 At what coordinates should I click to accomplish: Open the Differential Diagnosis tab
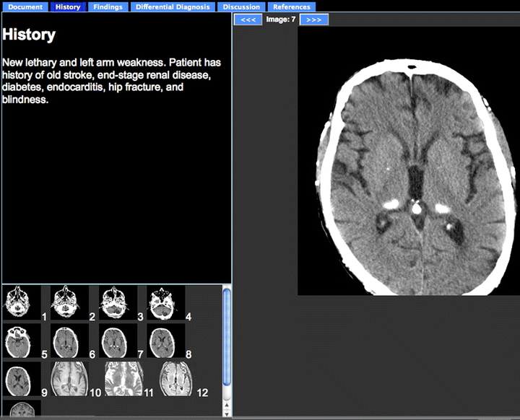coord(173,6)
